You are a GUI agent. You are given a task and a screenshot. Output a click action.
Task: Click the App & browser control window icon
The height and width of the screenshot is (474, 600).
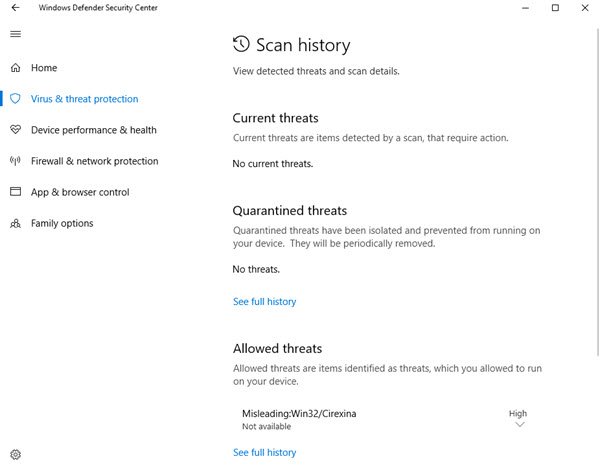pos(15,192)
